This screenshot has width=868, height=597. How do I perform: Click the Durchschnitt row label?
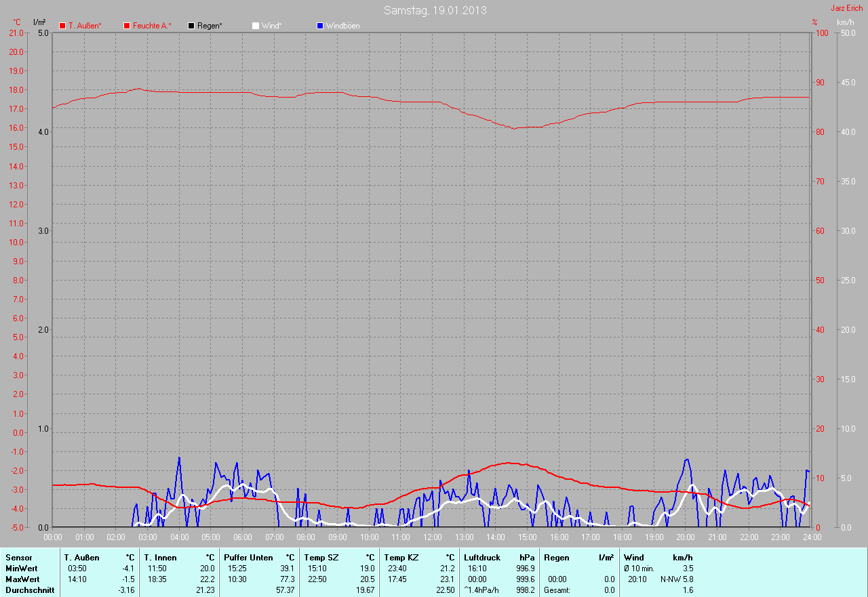(x=30, y=590)
